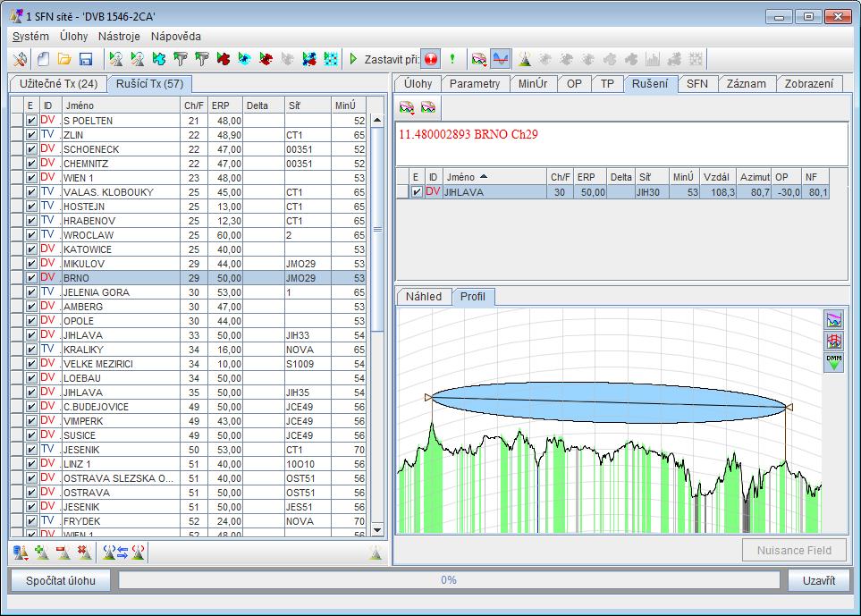861x616 pixels.
Task: Toggle the FRYDEK row checkbox
Action: click(x=31, y=521)
